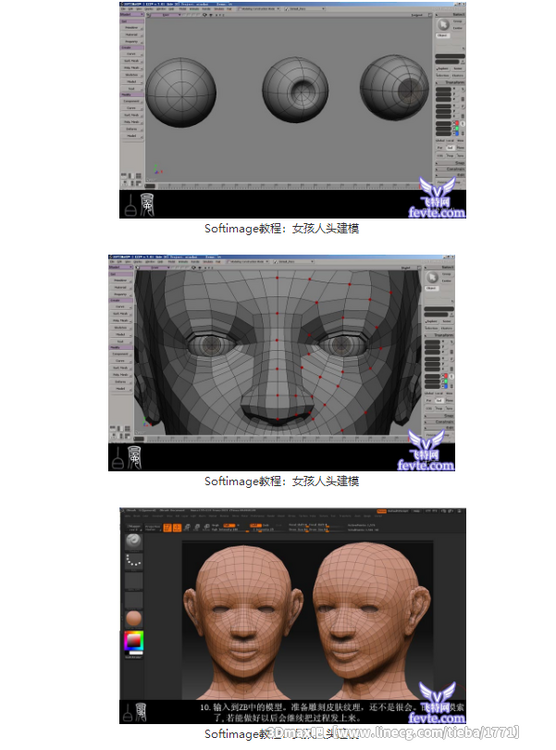Click the select arrow tool in face wireframe screenshot

pos(433,277)
